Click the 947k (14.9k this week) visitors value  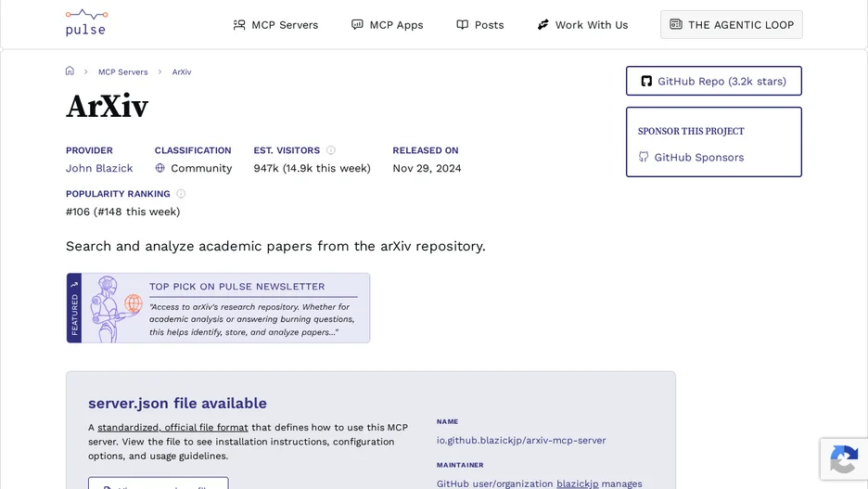(313, 168)
